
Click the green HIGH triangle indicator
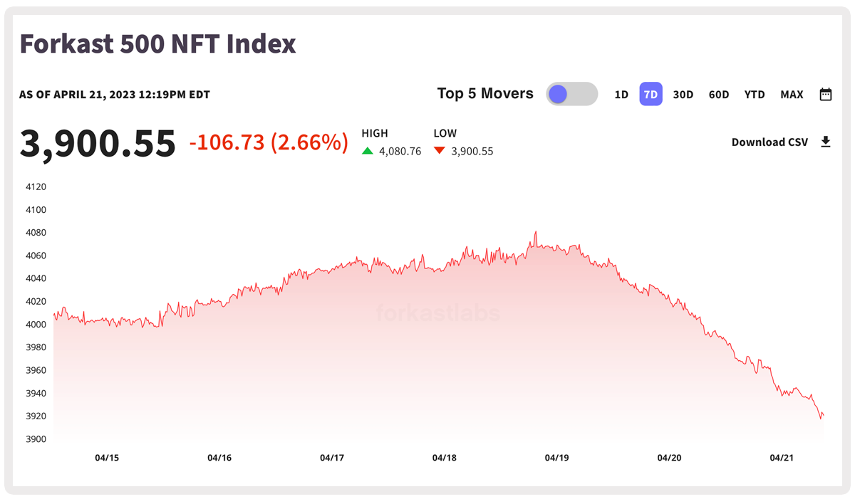pyautogui.click(x=368, y=151)
